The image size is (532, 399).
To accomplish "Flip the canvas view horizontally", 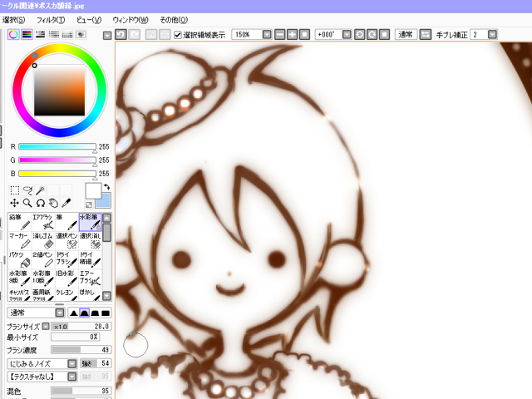I will click(425, 34).
